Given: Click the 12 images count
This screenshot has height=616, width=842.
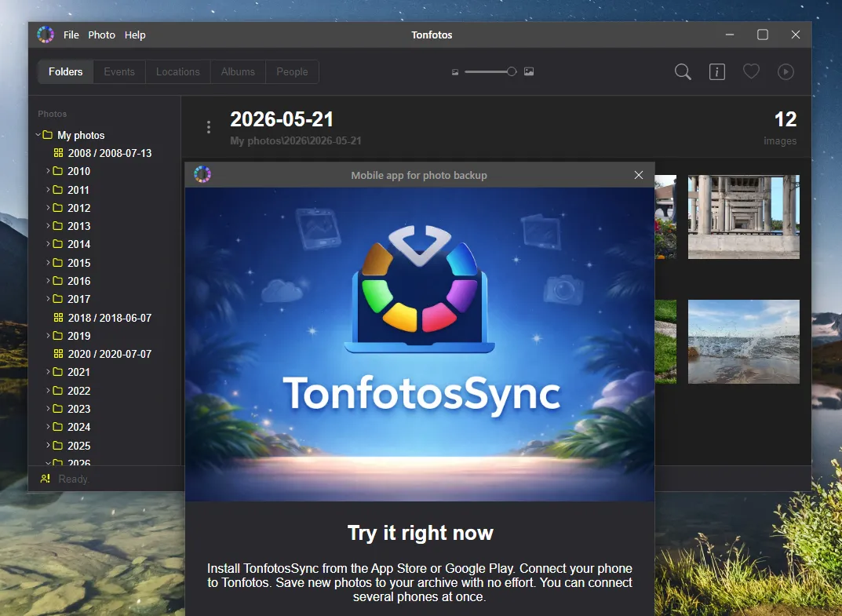Looking at the screenshot, I should 785,119.
